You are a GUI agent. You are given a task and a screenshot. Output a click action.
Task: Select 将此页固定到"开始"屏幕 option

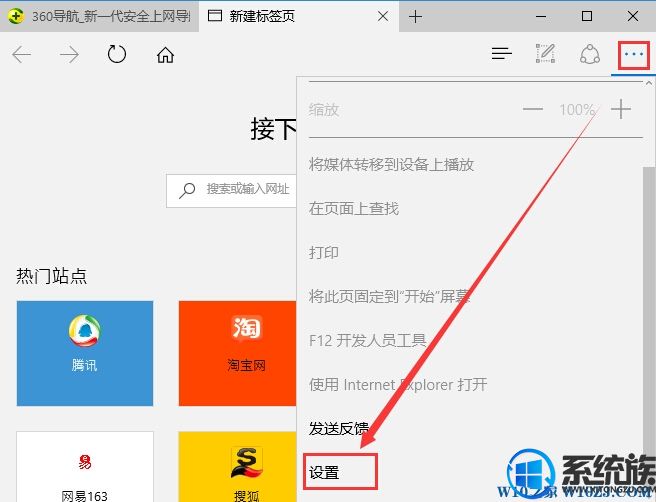(x=390, y=297)
